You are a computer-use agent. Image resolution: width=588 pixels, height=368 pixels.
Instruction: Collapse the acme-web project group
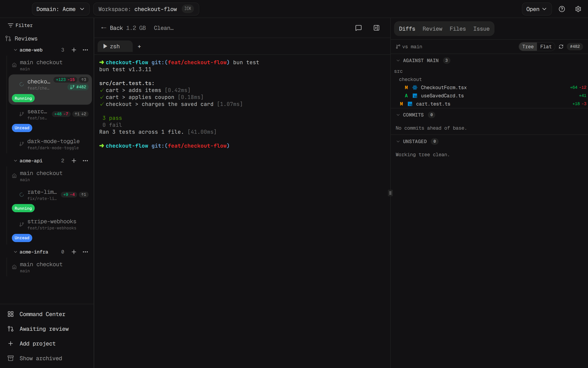click(15, 50)
